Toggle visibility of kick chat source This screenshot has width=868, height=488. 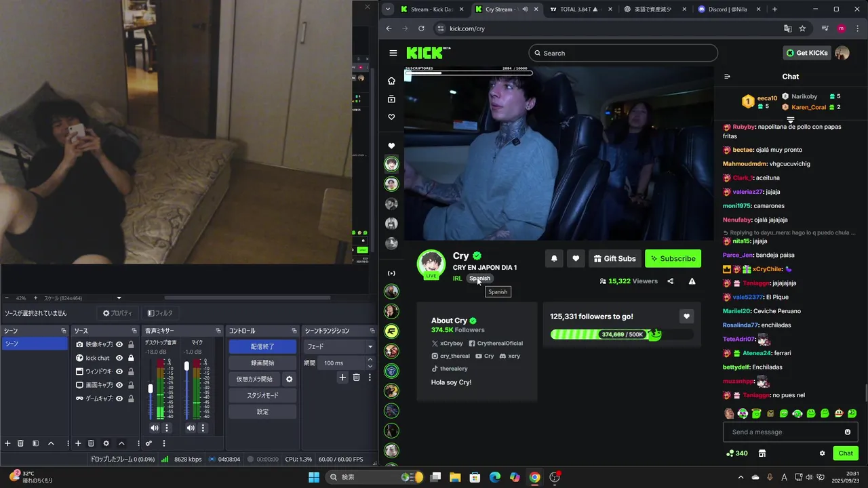point(119,358)
